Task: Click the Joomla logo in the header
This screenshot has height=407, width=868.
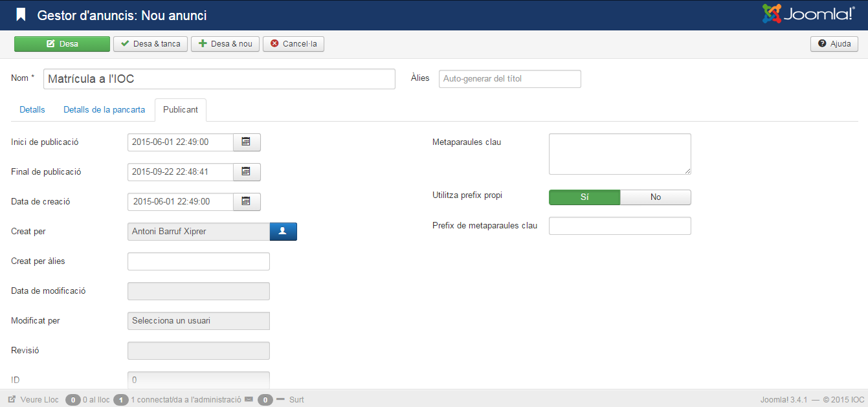Action: [808, 14]
